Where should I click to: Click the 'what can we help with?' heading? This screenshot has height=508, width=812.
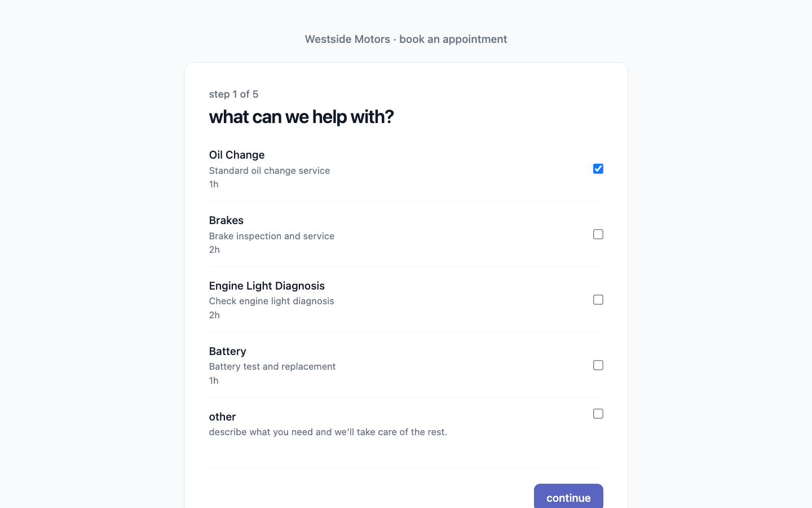click(x=301, y=117)
